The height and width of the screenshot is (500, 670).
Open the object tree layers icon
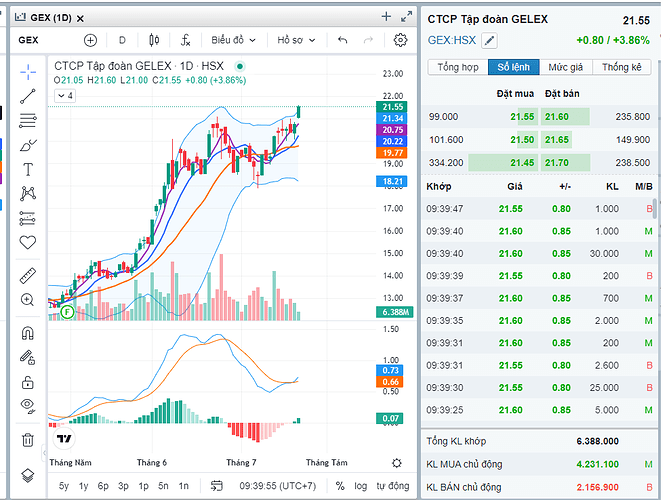[x=28, y=475]
